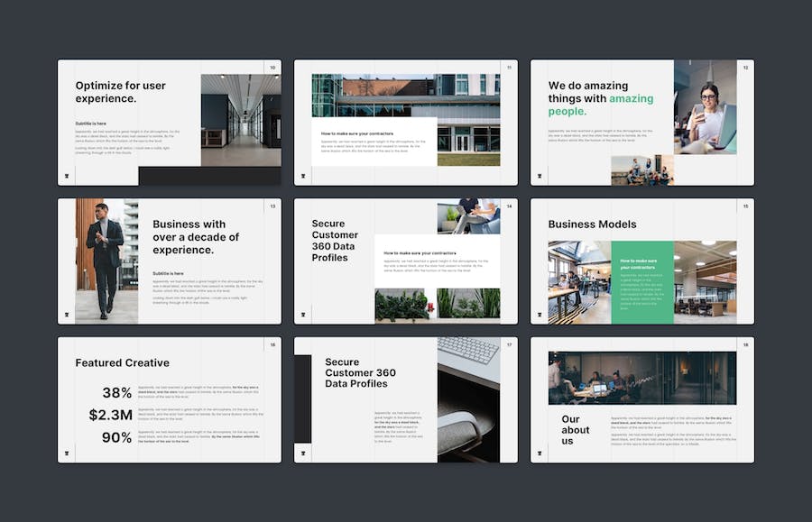812x522 pixels.
Task: Select the "Featured Creative" slide title
Action: (122, 363)
